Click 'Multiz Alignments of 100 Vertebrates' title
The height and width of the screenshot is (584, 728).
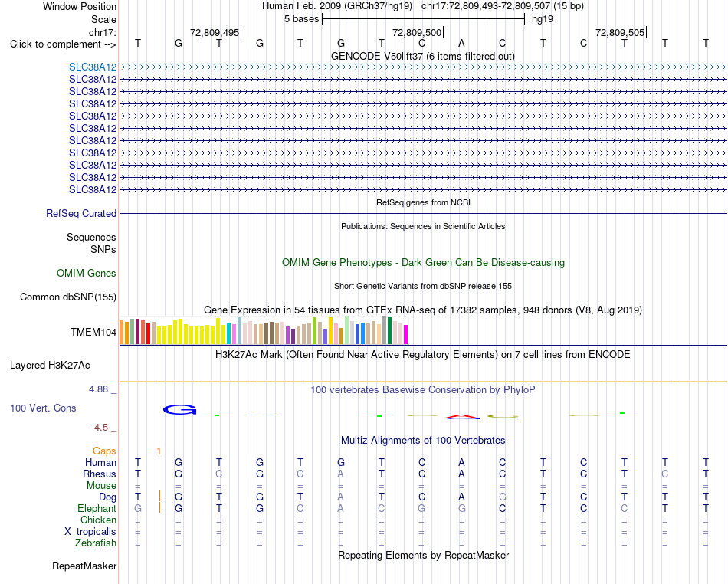pyautogui.click(x=423, y=440)
